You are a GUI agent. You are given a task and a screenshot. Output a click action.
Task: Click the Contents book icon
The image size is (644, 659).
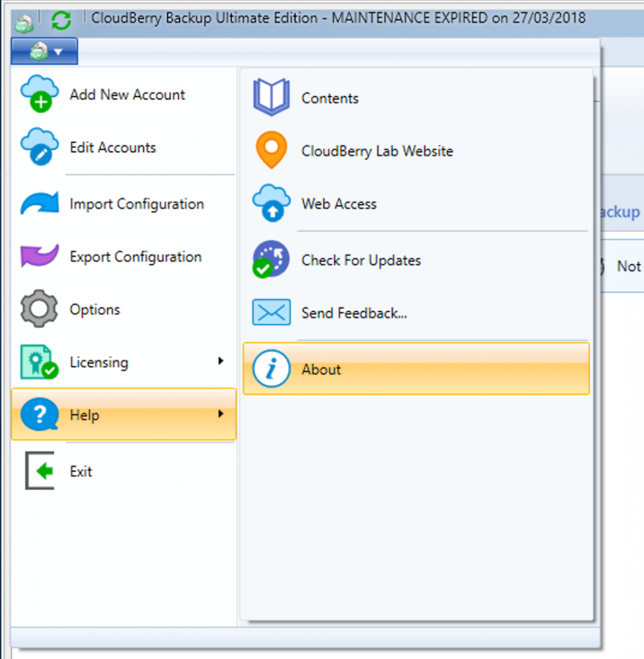pyautogui.click(x=271, y=97)
